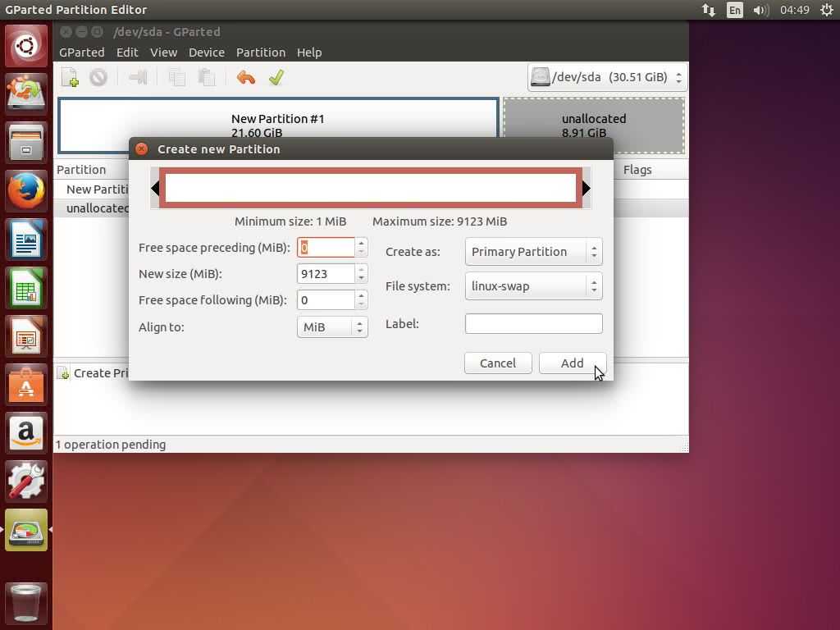840x630 pixels.
Task: Increase Free space following value
Action: click(x=361, y=295)
